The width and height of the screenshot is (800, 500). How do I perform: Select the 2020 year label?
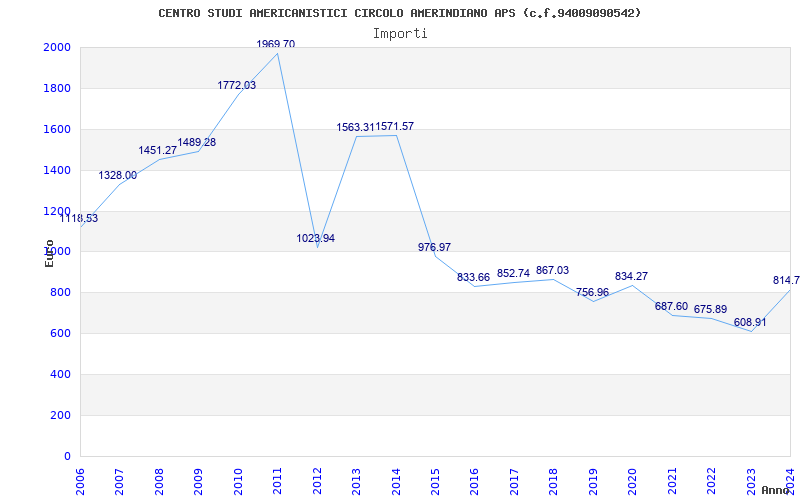pyautogui.click(x=633, y=481)
